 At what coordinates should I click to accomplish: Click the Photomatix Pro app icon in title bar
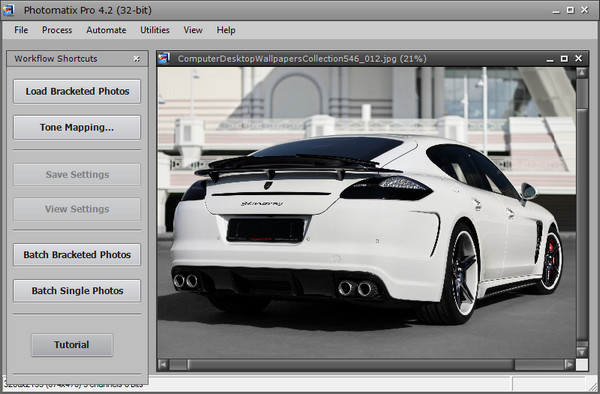(x=8, y=10)
